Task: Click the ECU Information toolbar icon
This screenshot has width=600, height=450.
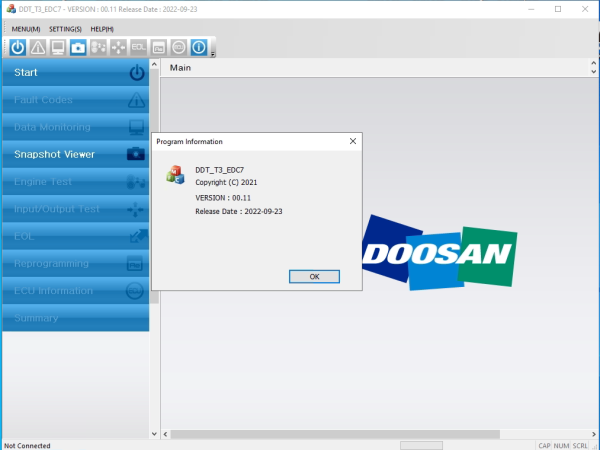Action: pos(179,47)
